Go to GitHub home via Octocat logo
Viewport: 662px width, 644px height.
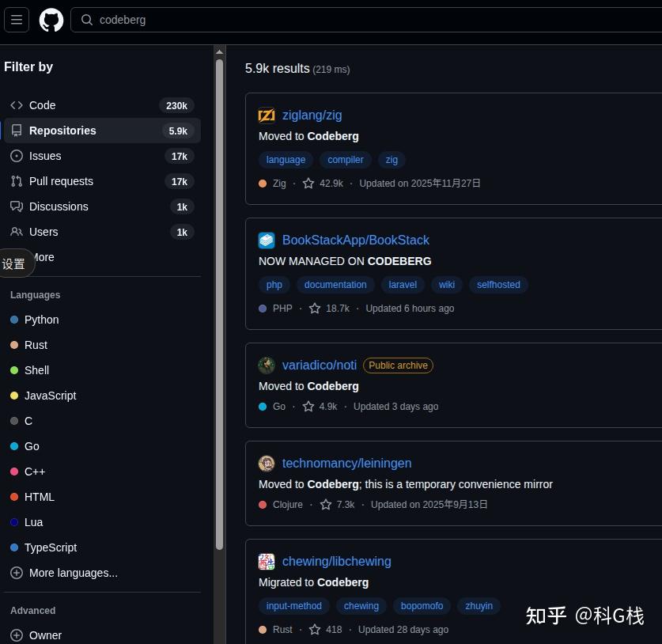(51, 20)
